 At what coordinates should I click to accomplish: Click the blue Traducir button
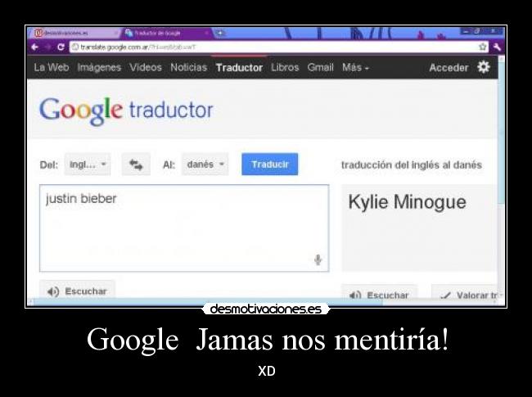pos(270,165)
